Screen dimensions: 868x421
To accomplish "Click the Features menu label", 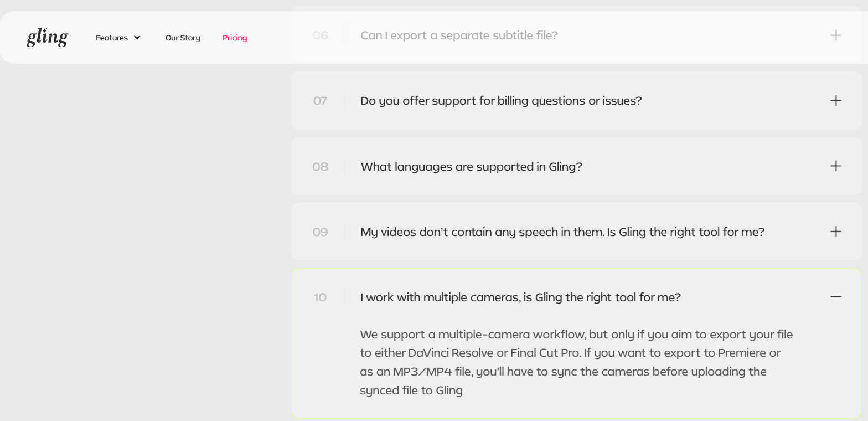I will [112, 38].
